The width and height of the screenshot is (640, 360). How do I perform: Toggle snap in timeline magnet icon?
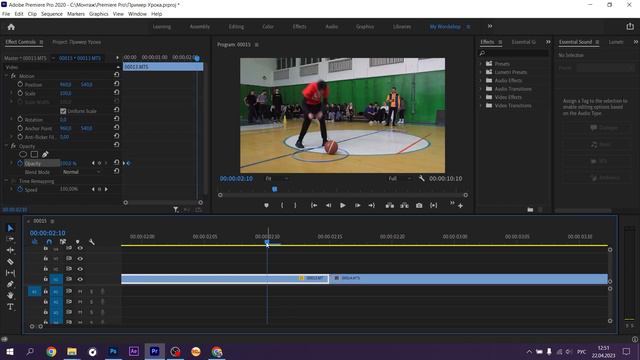49,242
